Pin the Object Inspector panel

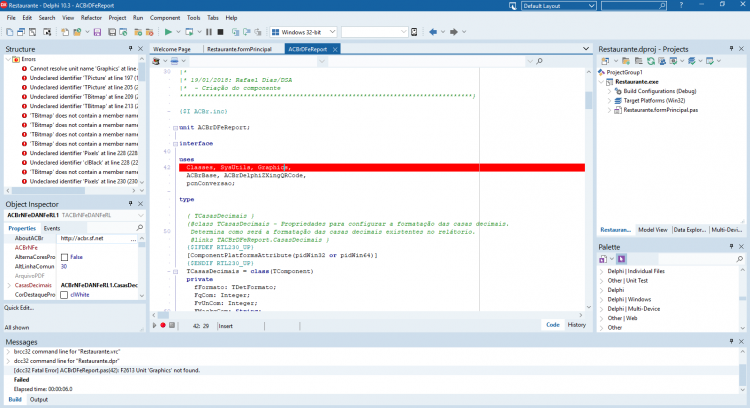(x=130, y=204)
